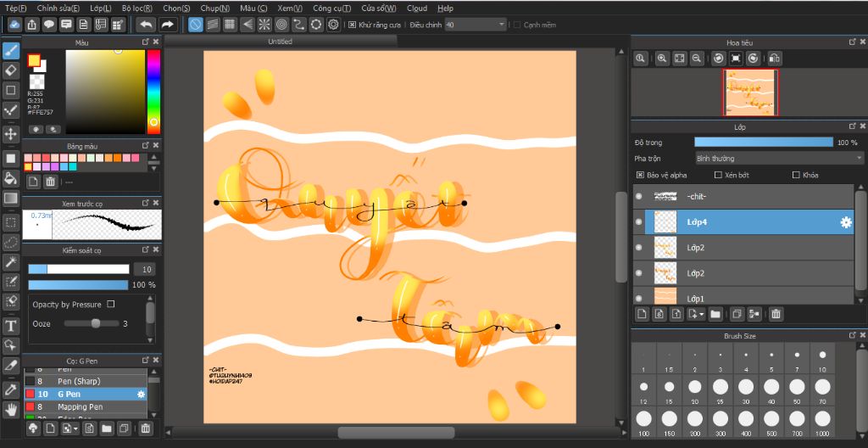Image resolution: width=868 pixels, height=448 pixels.
Task: Select the Eraser tool
Action: (x=11, y=70)
